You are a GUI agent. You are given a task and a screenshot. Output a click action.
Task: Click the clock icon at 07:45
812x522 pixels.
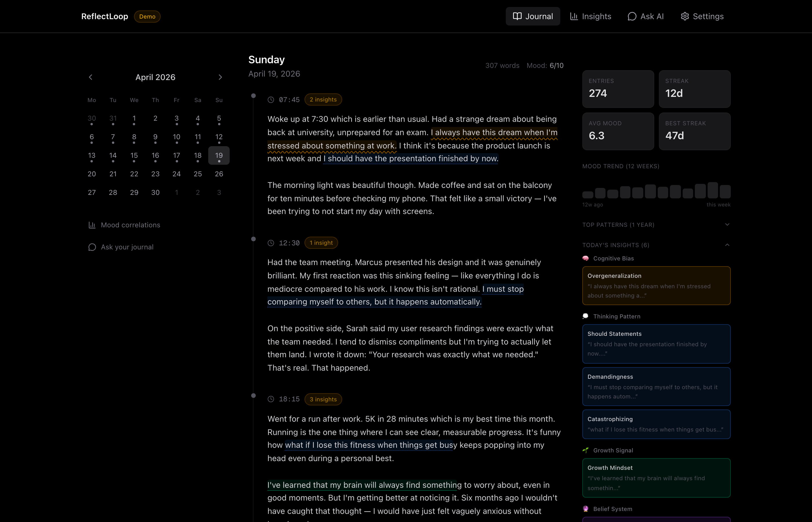271,100
